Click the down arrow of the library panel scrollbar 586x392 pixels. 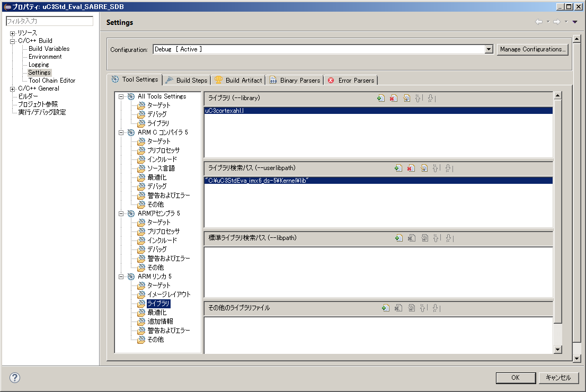[557, 350]
